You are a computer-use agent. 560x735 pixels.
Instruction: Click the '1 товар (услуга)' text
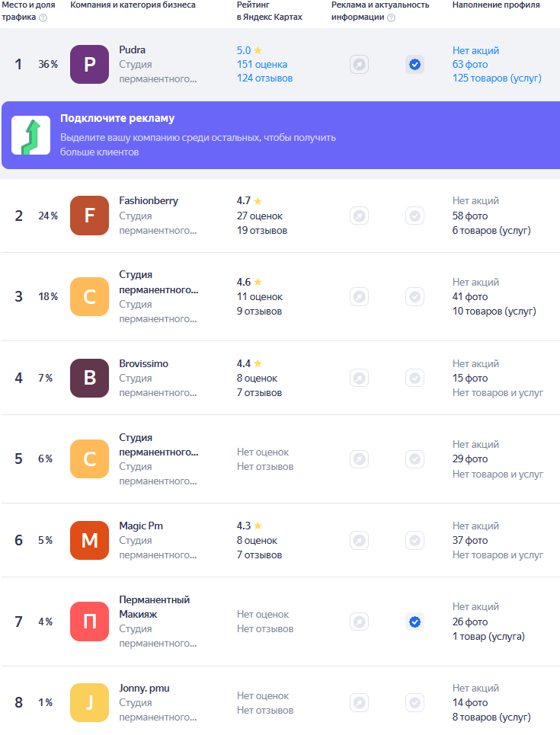pos(488,636)
